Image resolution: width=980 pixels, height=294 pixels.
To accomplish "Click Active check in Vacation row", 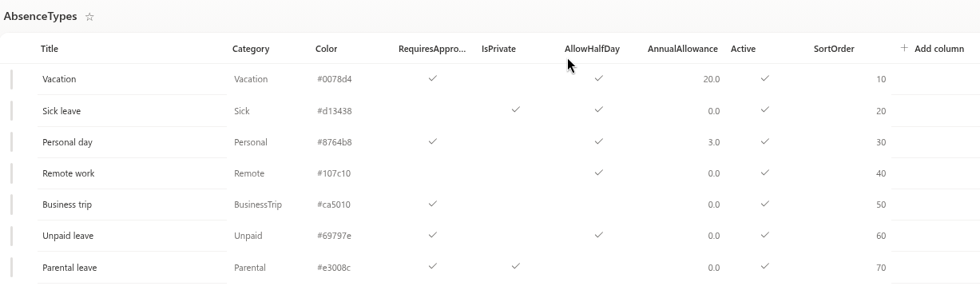I will point(765,78).
